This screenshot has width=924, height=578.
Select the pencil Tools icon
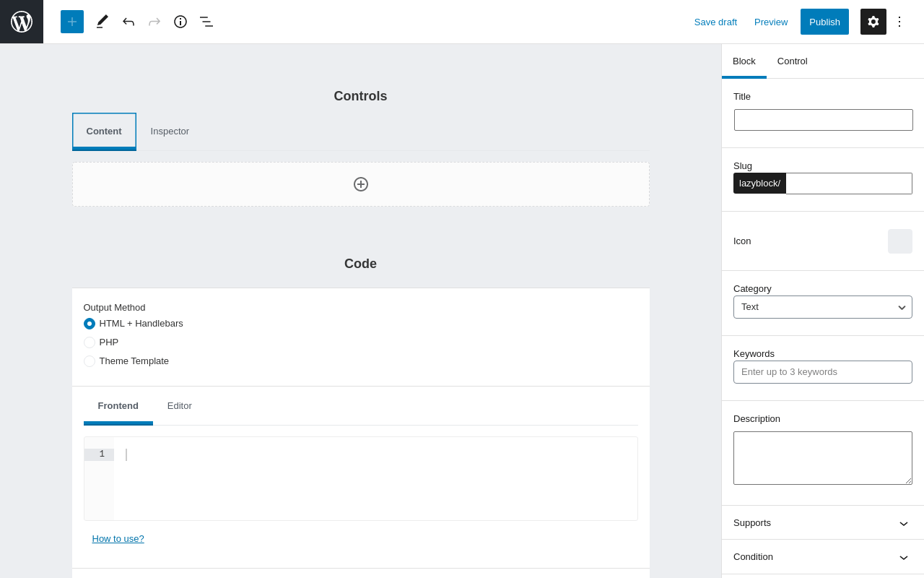point(103,22)
